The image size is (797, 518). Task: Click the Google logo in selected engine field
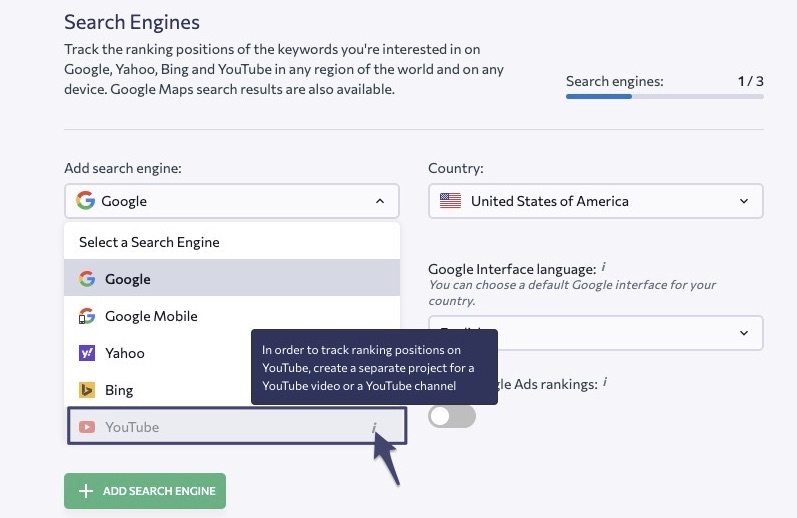(x=85, y=200)
